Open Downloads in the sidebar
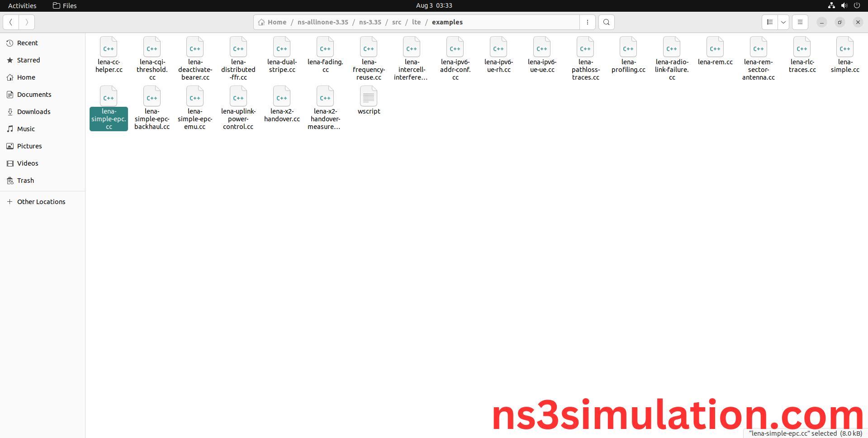Viewport: 868px width, 438px height. (33, 112)
